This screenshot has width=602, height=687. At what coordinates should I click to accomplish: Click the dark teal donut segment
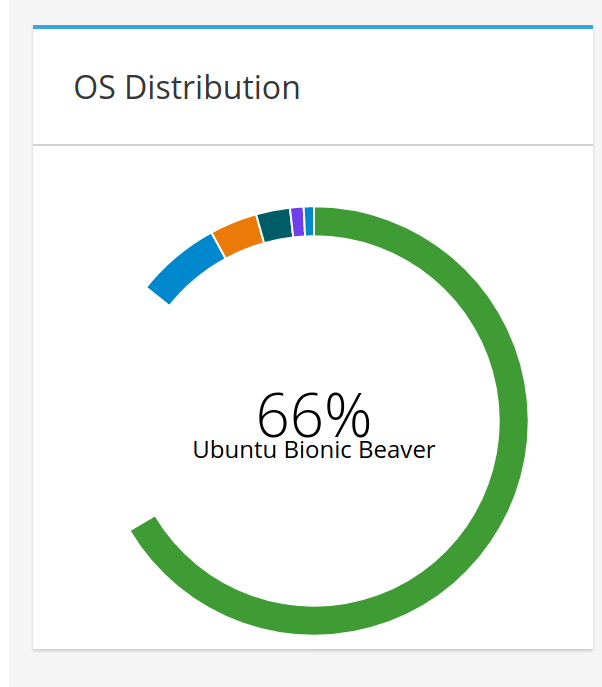275,225
